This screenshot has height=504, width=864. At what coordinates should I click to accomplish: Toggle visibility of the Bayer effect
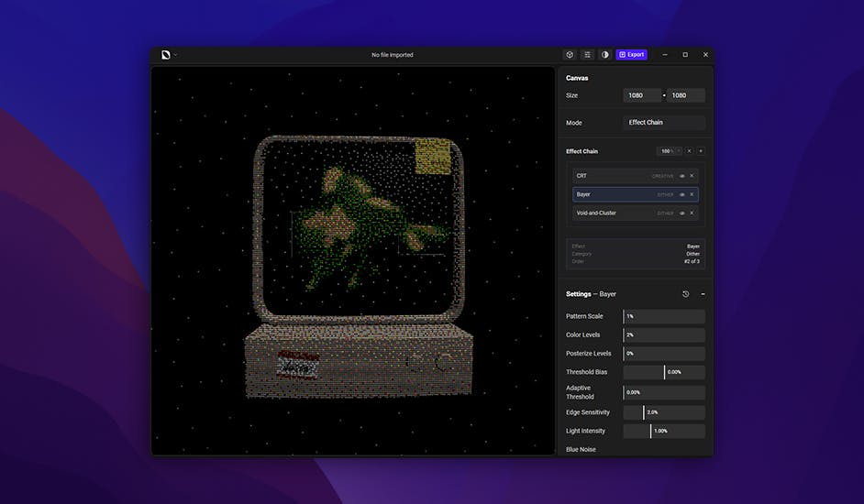point(681,194)
